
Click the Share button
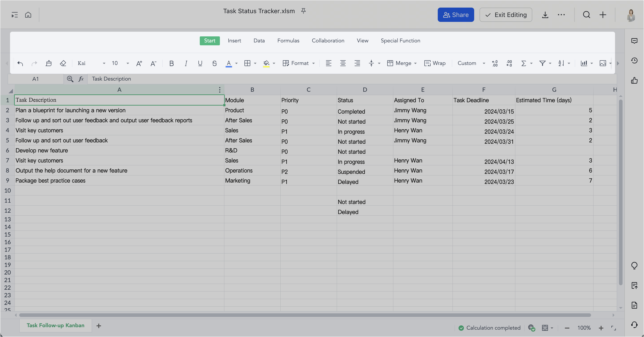click(x=455, y=15)
